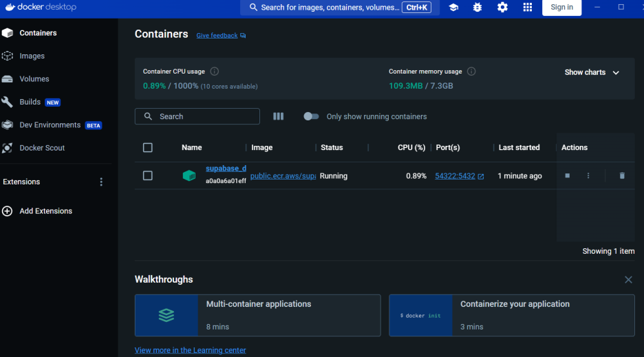This screenshot has width=644, height=357.
Task: Click the top search bar for images and containers
Action: (340, 8)
